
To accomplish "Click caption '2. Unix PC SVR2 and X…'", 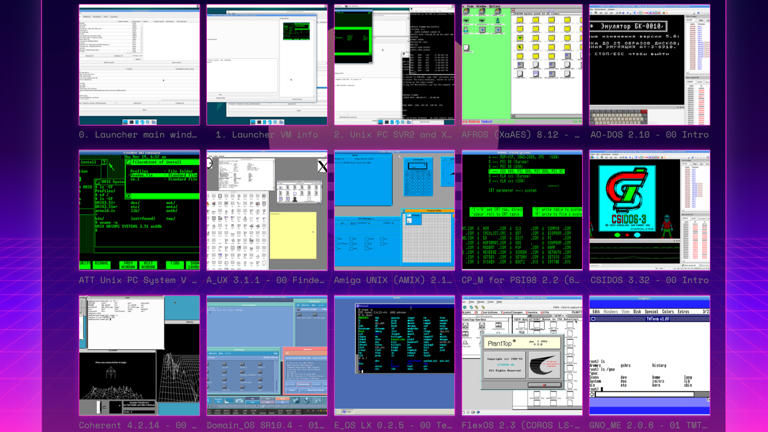I will 394,134.
